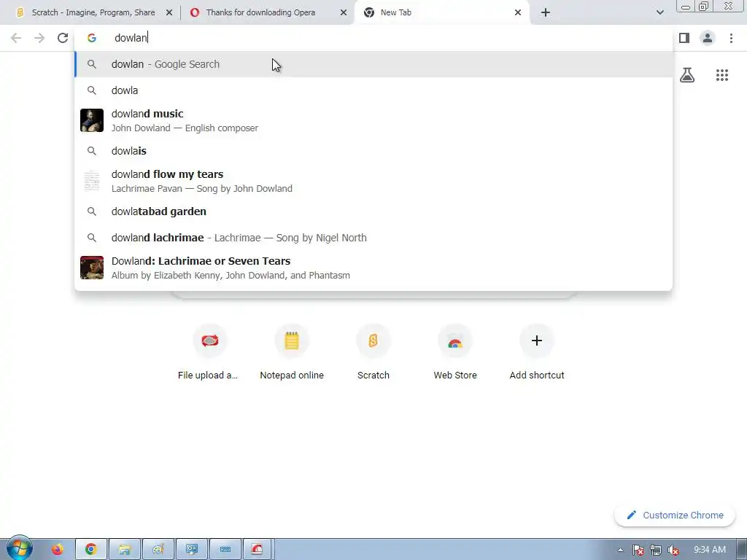Open a new tab with plus button
The width and height of the screenshot is (747, 560).
click(546, 13)
